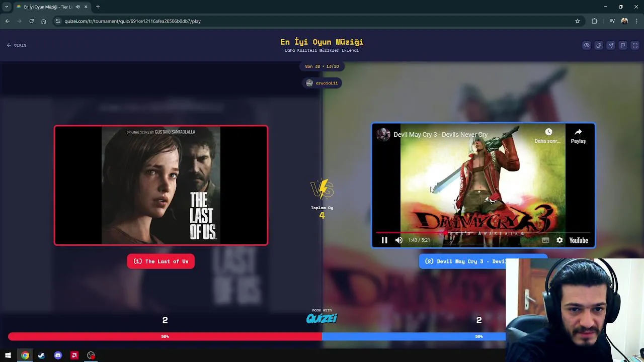Click the YouTube channel avatar in player
644x362 pixels.
point(383,134)
